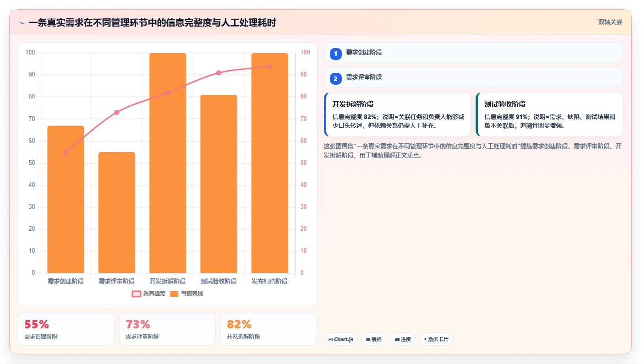
Task: Click the icon inside the 数据卡片 tag
Action: point(425,339)
